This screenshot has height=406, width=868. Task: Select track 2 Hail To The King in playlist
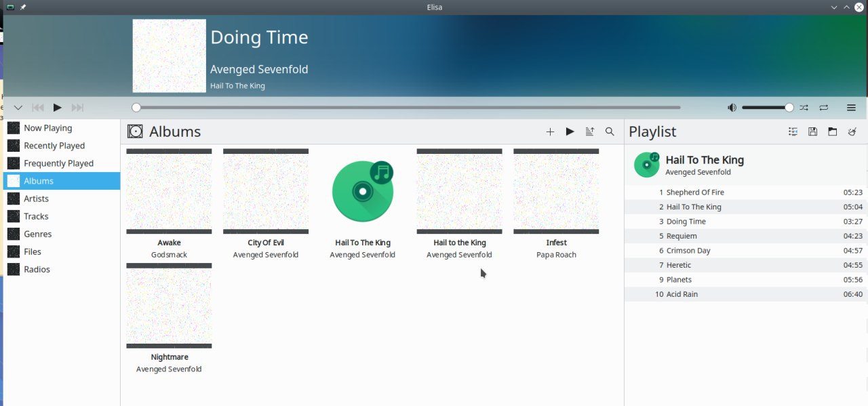pos(746,207)
